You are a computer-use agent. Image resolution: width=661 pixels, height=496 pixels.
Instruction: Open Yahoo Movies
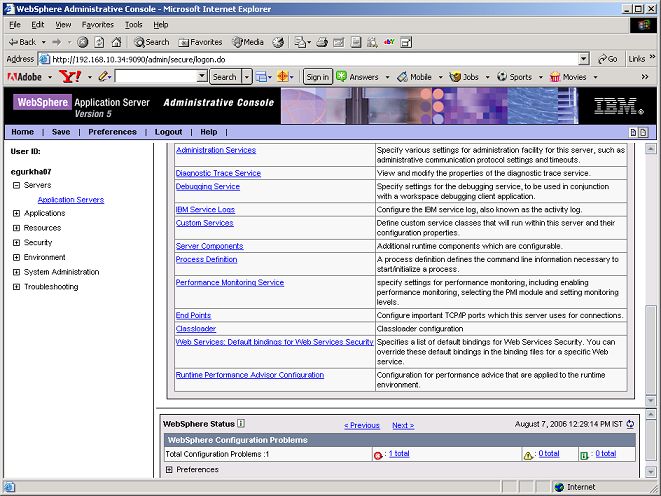click(568, 77)
